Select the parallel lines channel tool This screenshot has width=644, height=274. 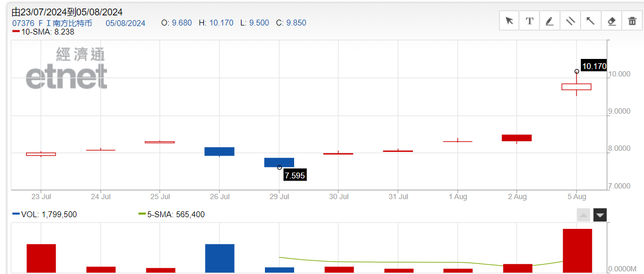click(570, 21)
